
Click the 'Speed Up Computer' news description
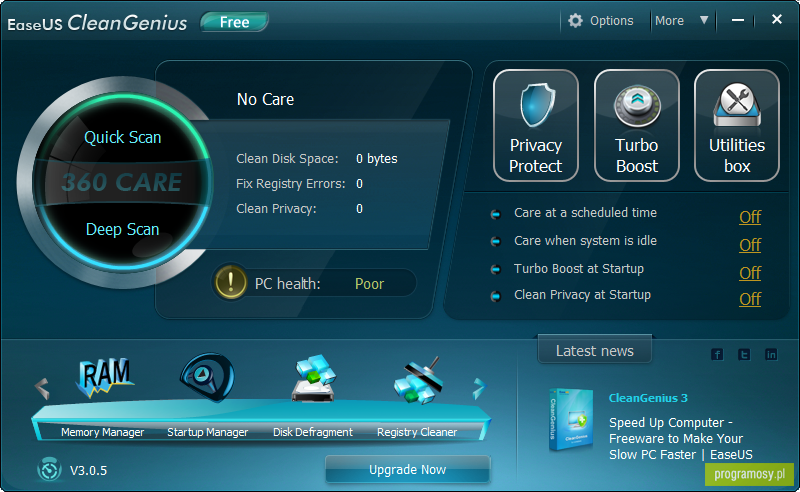point(681,438)
